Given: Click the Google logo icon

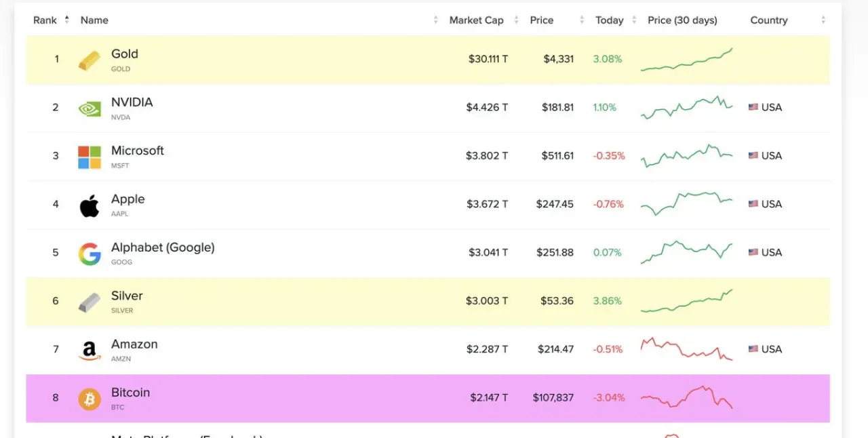Looking at the screenshot, I should click(x=90, y=254).
